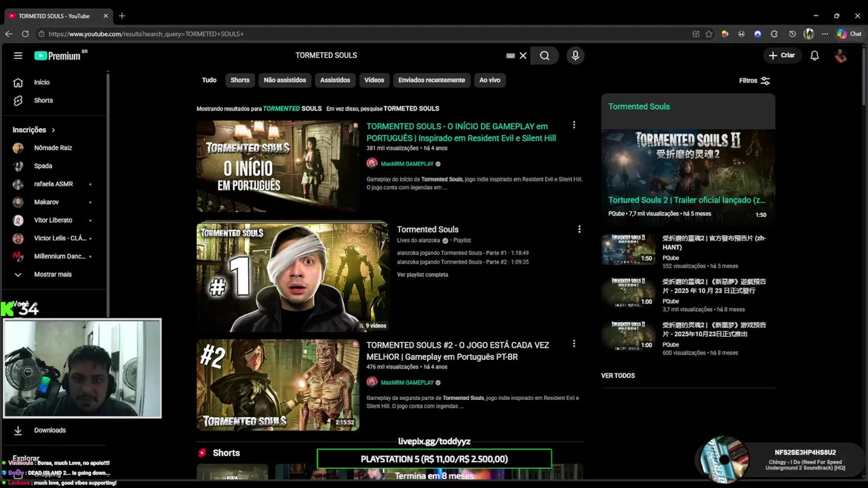This screenshot has width=868, height=488.
Task: Click the browser address bar URL
Action: 146,34
